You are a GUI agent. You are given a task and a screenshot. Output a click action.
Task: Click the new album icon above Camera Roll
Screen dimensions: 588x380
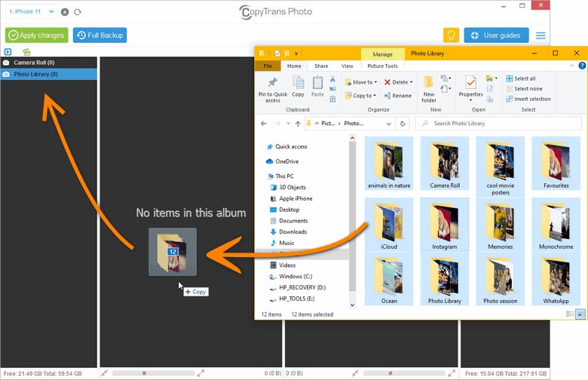point(26,52)
